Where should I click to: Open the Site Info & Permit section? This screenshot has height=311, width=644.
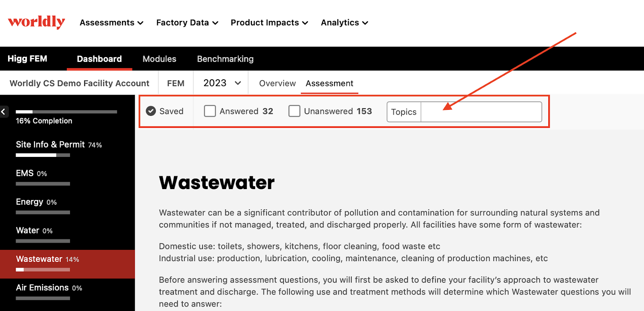tap(51, 144)
